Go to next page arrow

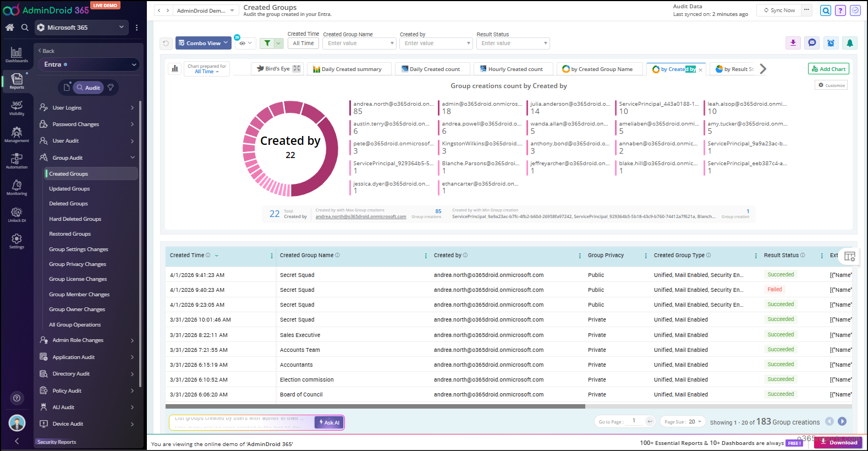(842, 421)
